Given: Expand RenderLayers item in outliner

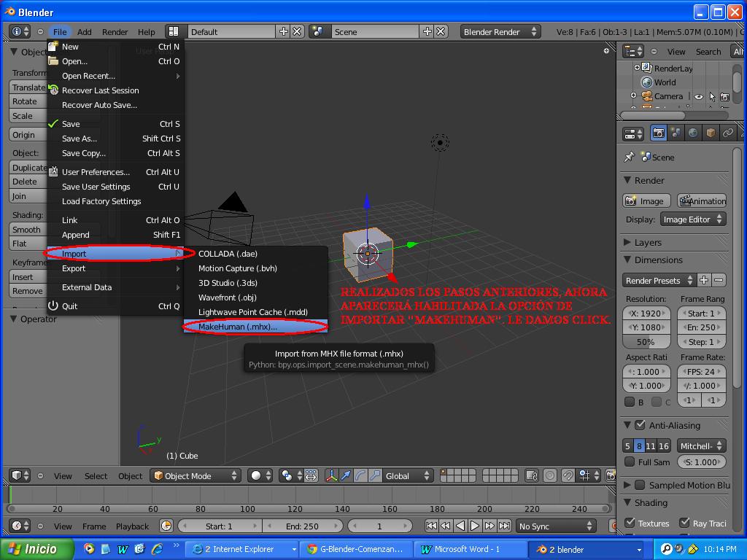Looking at the screenshot, I should coord(637,68).
